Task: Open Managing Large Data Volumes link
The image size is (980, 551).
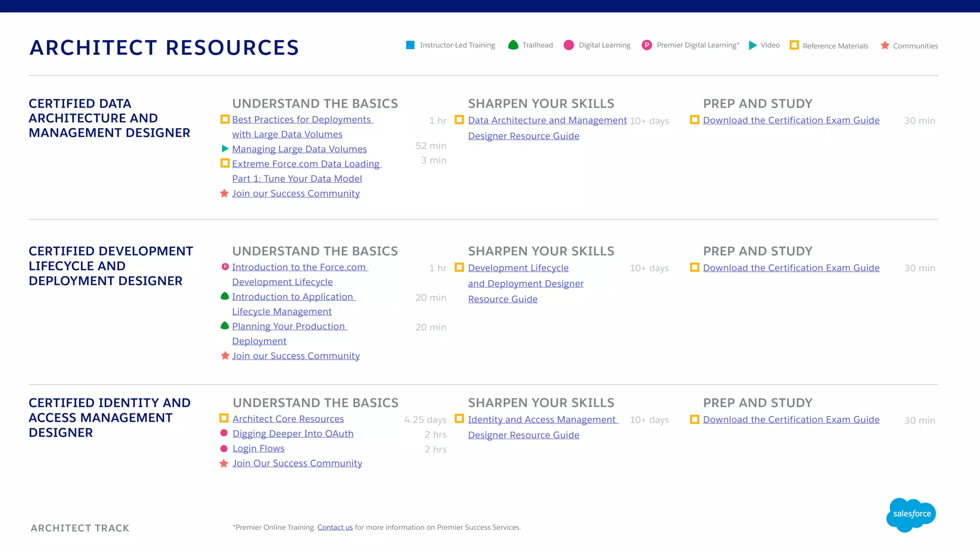Action: point(300,149)
